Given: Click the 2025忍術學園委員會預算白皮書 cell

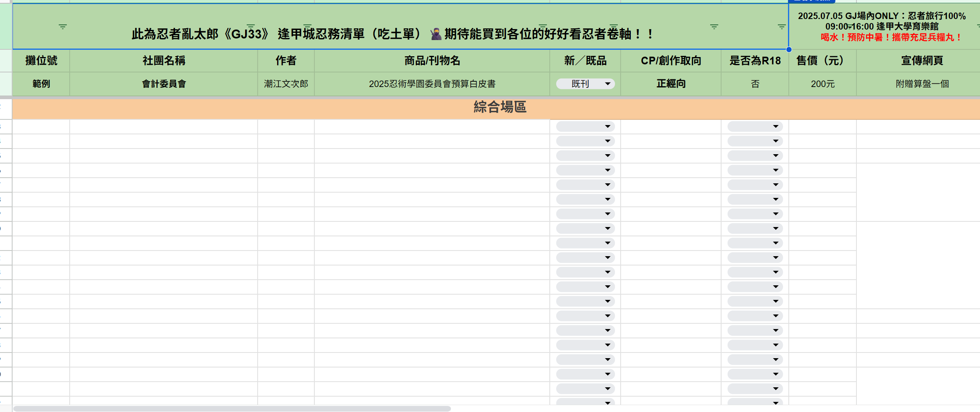Looking at the screenshot, I should click(x=432, y=84).
